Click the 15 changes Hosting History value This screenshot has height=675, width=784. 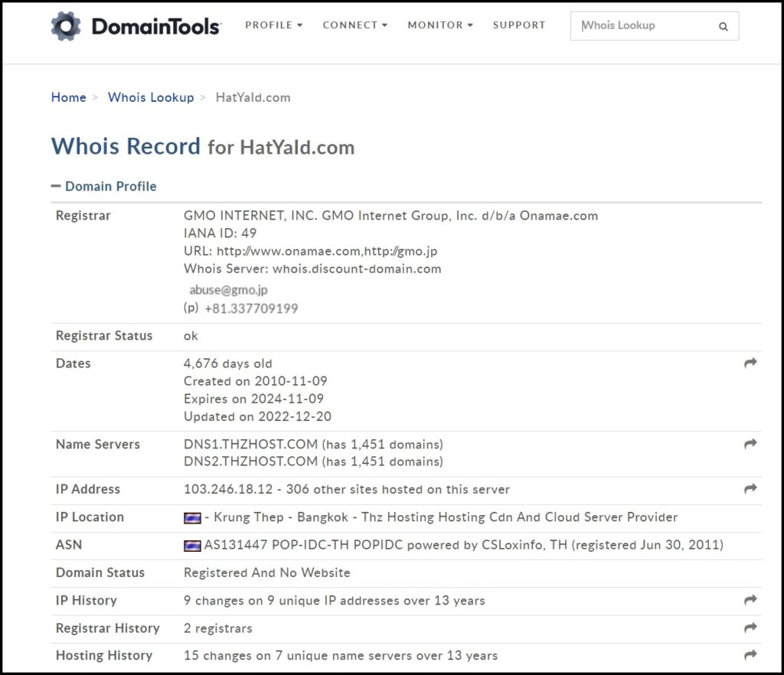pos(341,655)
